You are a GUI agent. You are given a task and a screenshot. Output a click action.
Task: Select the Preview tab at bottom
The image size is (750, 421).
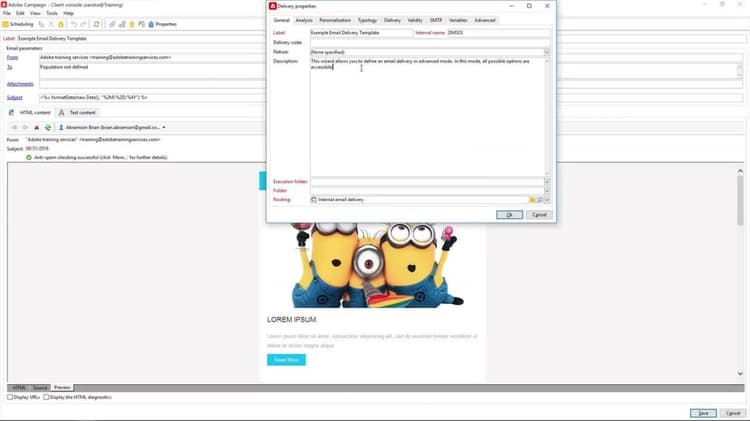pos(62,388)
